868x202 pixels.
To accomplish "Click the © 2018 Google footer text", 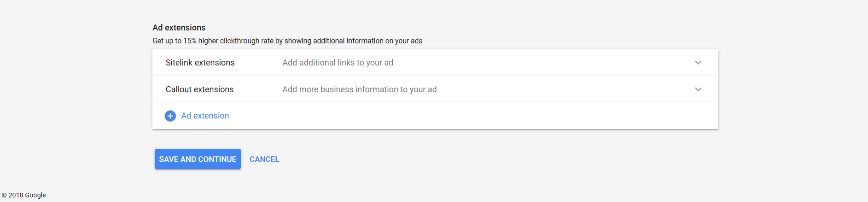I will point(24,195).
